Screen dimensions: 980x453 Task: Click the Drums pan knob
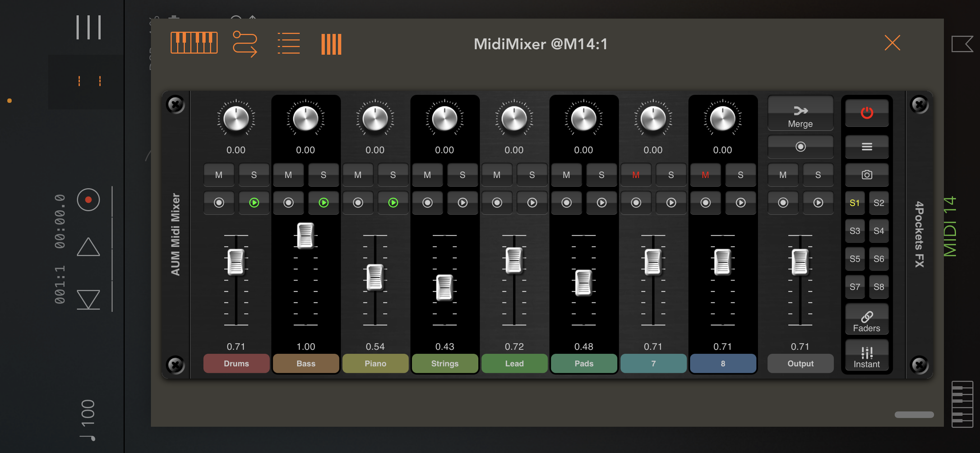click(x=236, y=119)
